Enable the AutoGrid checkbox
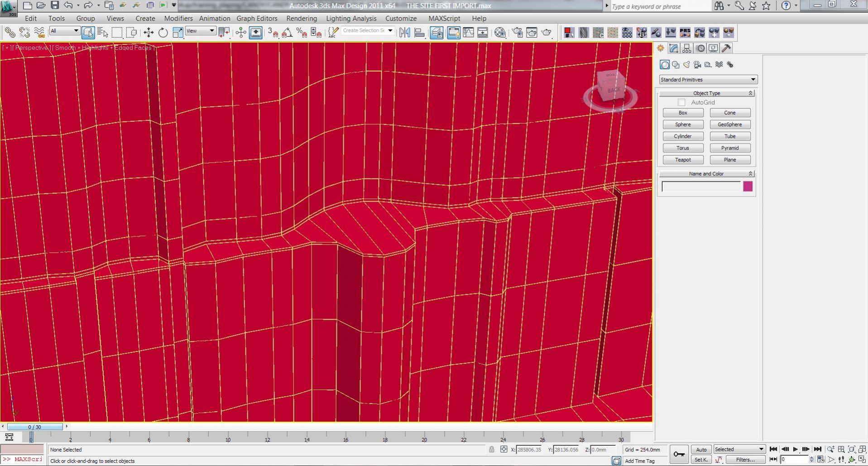 coord(681,102)
